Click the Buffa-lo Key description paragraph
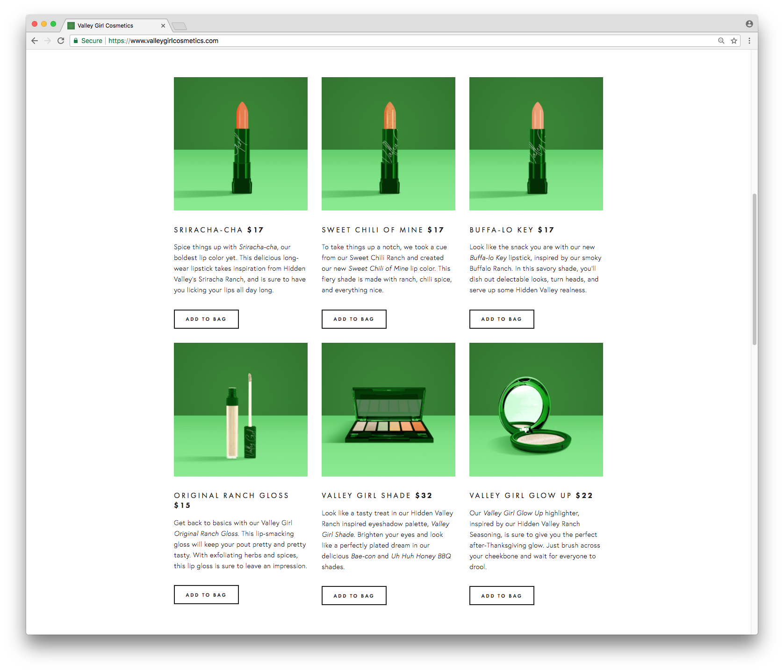784x672 pixels. point(535,268)
